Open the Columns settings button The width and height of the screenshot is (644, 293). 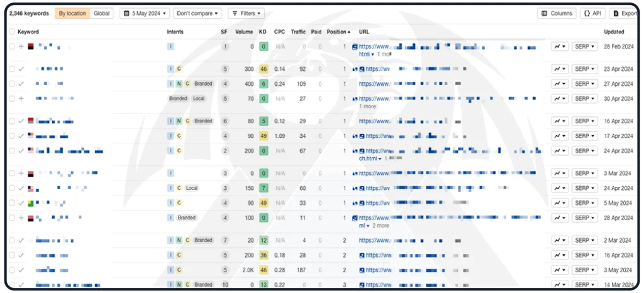tap(557, 13)
